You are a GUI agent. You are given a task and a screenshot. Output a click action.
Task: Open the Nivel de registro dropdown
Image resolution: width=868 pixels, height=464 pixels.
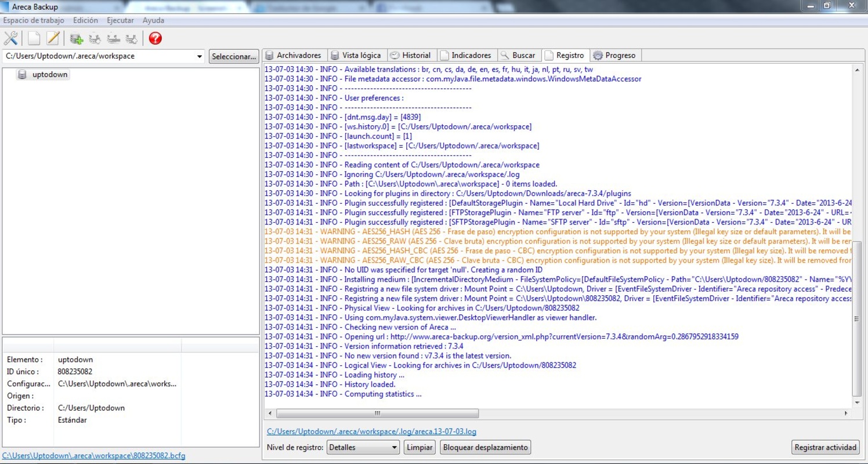point(394,447)
